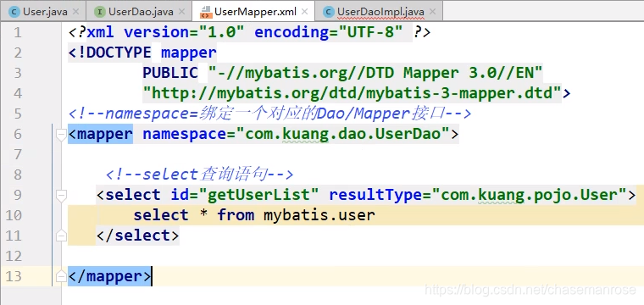Click the '</select>' closing tag

pyautogui.click(x=137, y=236)
